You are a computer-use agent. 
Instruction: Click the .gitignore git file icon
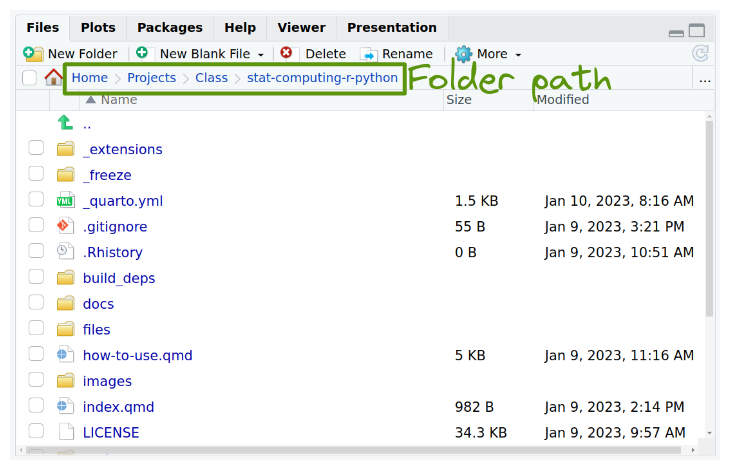point(66,227)
